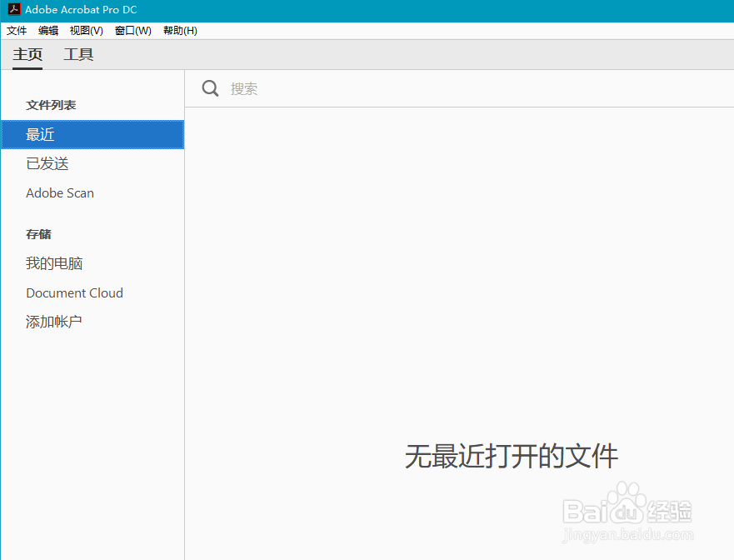The width and height of the screenshot is (734, 560).
Task: Switch to the 主页 tab
Action: (27, 54)
